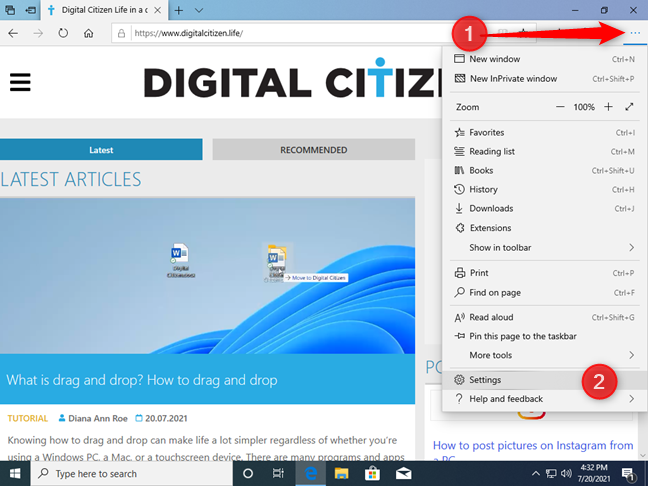Open the Action Center notifications icon
Image resolution: width=648 pixels, height=486 pixels.
click(628, 474)
